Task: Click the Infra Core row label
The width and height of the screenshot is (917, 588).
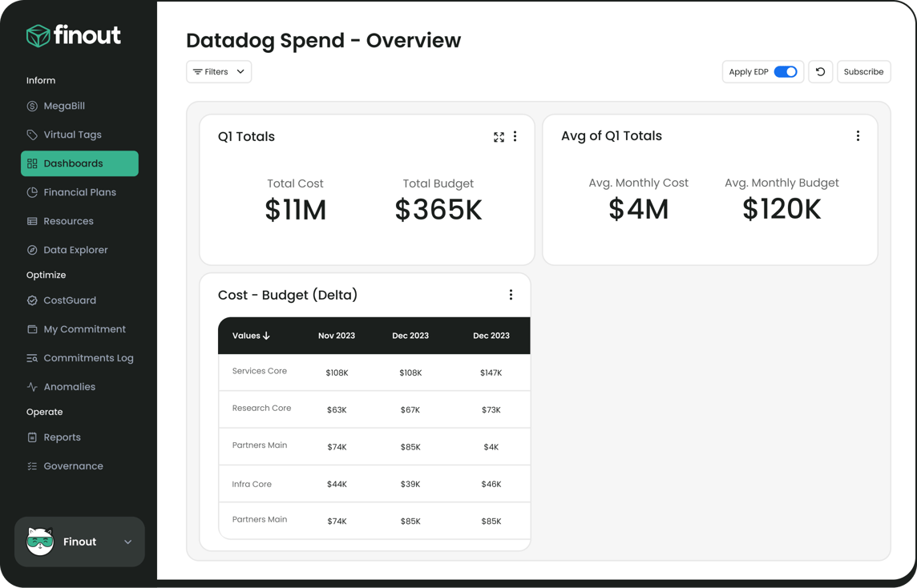Action: click(x=252, y=484)
